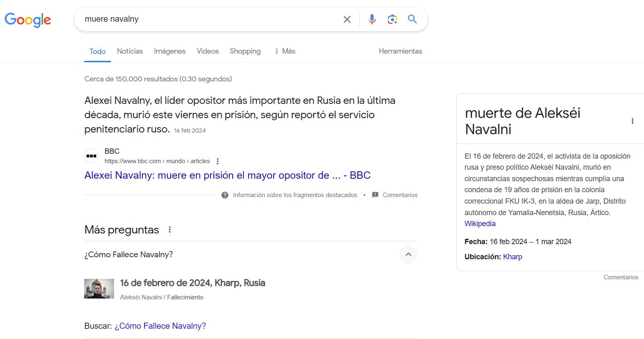
Task: Switch to the Shopping tab
Action: pyautogui.click(x=245, y=51)
